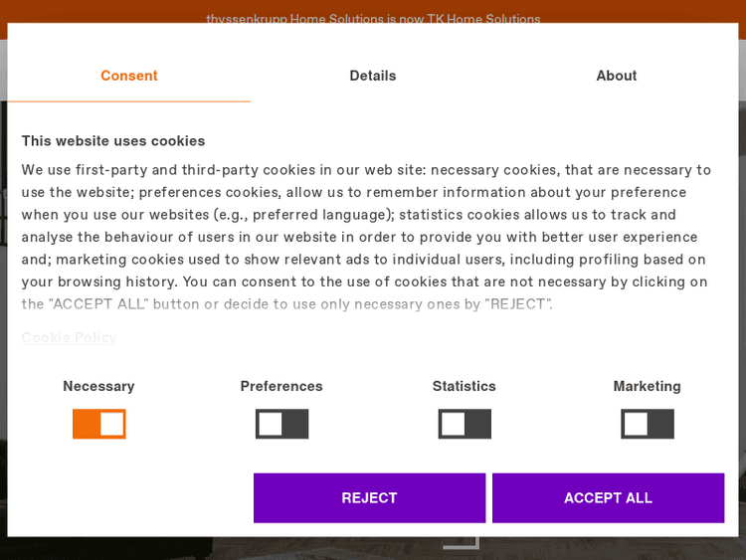Click the "This website uses cookies" heading
746x560 pixels.
pos(113,140)
